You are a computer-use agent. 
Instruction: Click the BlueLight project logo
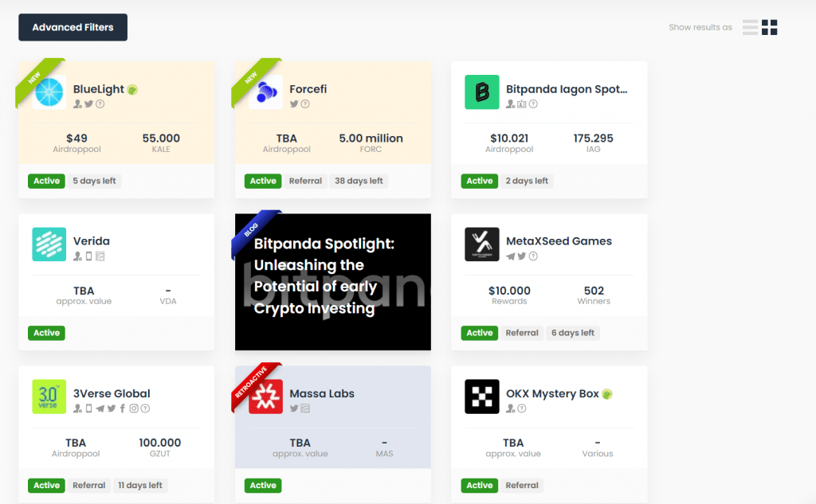[x=49, y=92]
